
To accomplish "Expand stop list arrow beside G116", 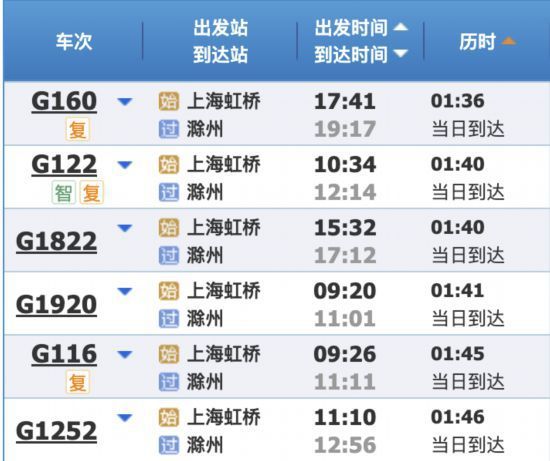I will (125, 354).
